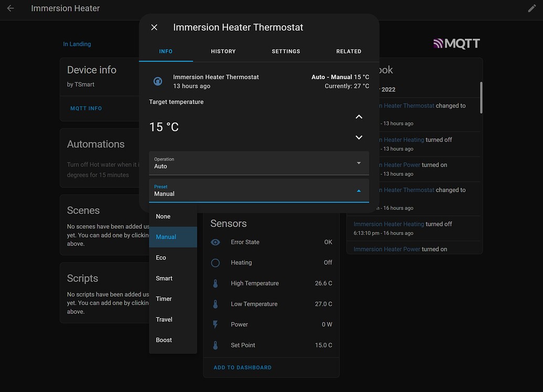Click the 26.6 C High Temperature value

tap(324, 284)
